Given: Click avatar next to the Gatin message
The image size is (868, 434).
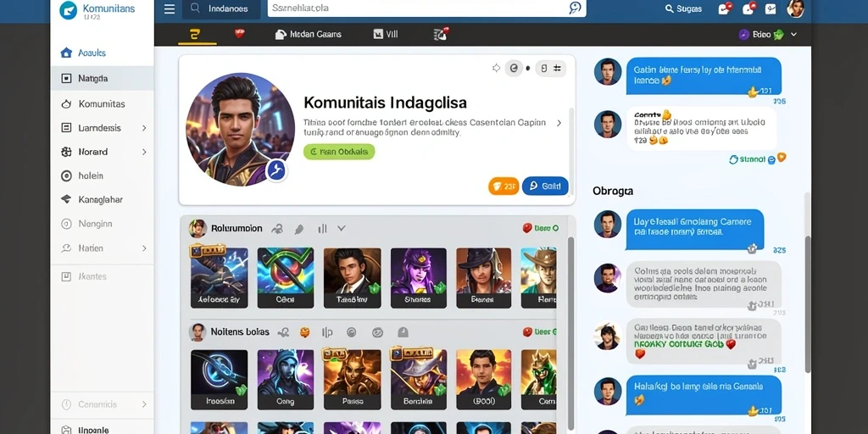Looking at the screenshot, I should tap(608, 71).
